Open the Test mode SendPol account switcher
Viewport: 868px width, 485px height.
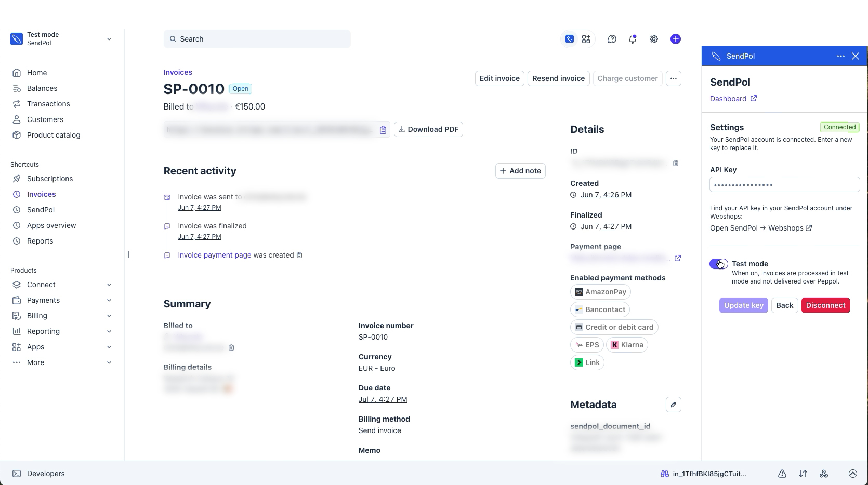tap(61, 39)
